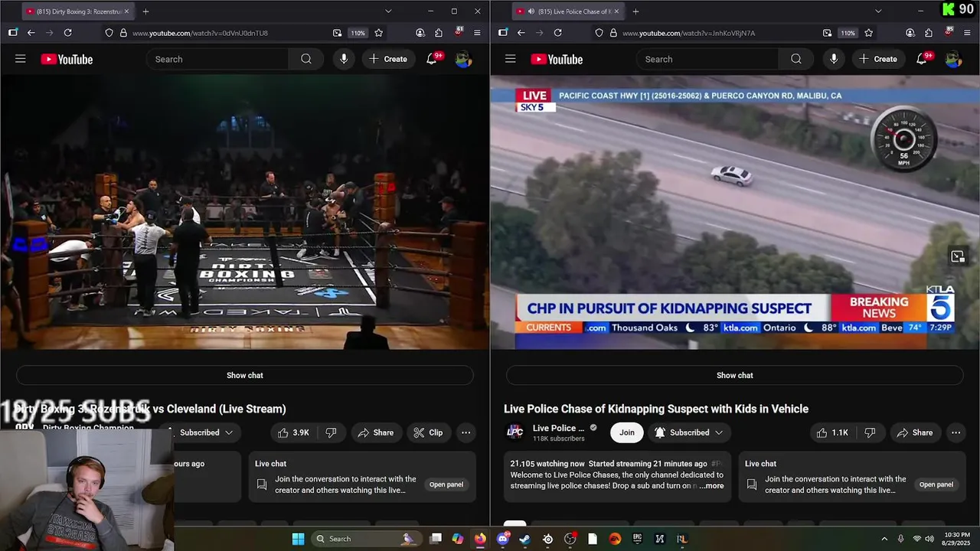Go back in left Firefox window
The image size is (980, 551).
pos(31,33)
